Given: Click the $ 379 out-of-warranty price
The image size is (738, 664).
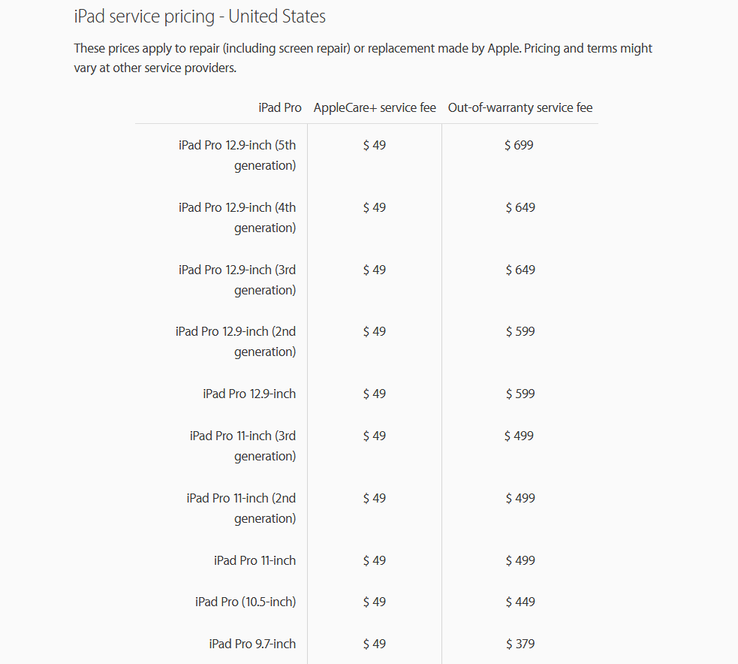Looking at the screenshot, I should (520, 644).
